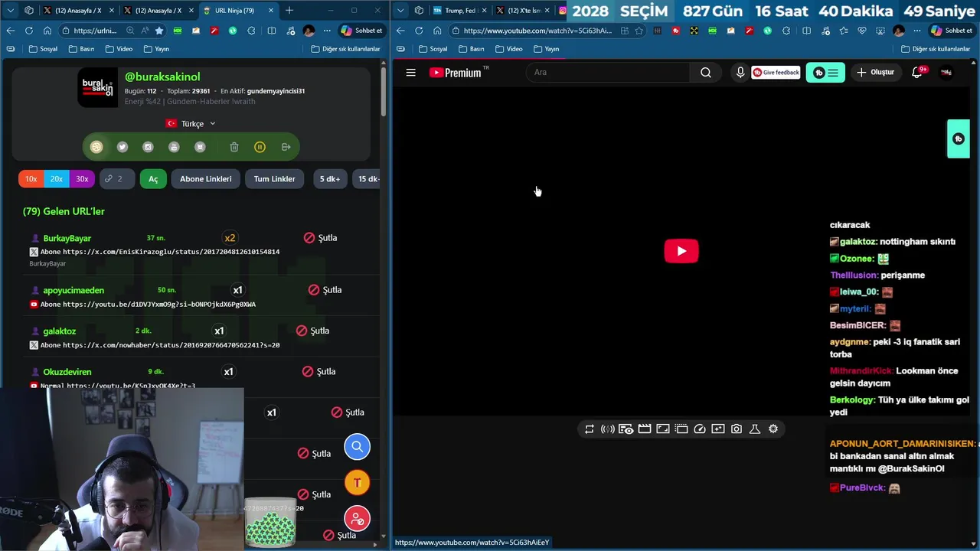This screenshot has height=551, width=980.
Task: Click the YouTube search magnifier button
Action: click(x=706, y=73)
